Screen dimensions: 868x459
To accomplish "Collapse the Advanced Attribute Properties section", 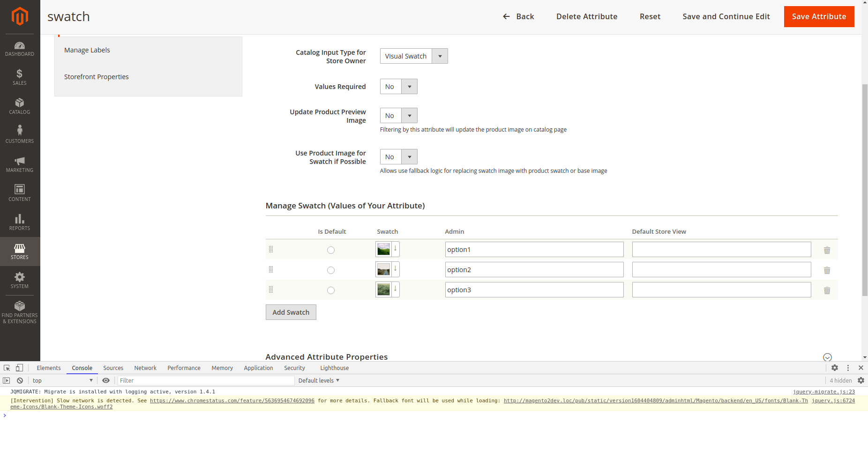I will tap(828, 357).
